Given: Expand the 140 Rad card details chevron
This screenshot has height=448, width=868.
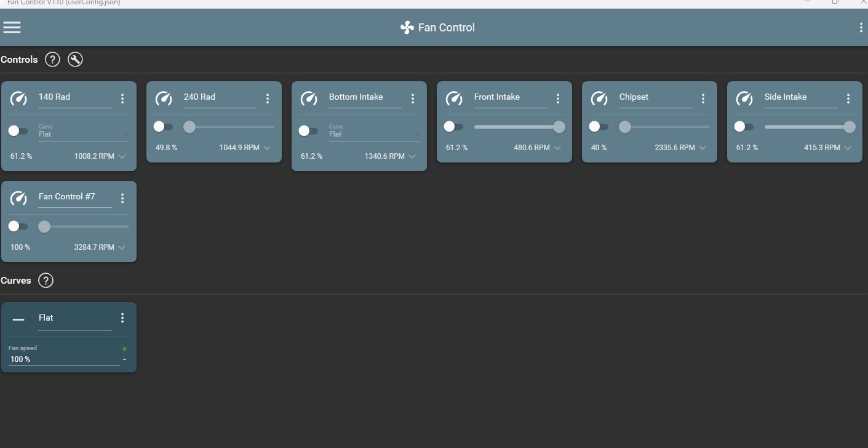Looking at the screenshot, I should (122, 156).
